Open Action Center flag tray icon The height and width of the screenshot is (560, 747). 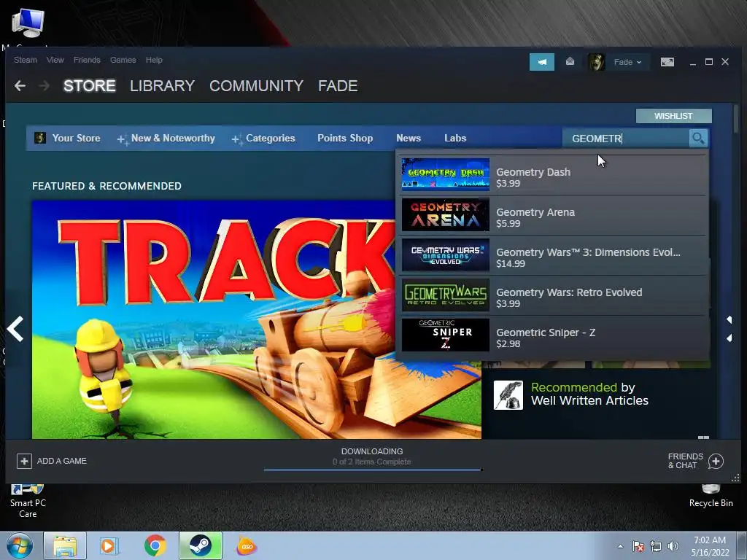pyautogui.click(x=638, y=546)
